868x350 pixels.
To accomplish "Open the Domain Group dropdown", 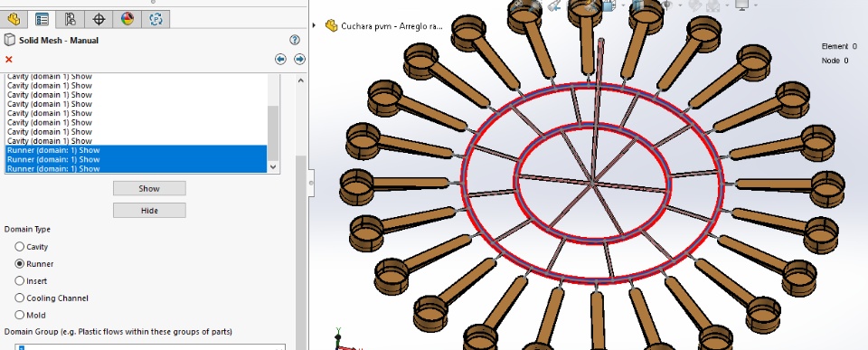I will click(x=150, y=347).
